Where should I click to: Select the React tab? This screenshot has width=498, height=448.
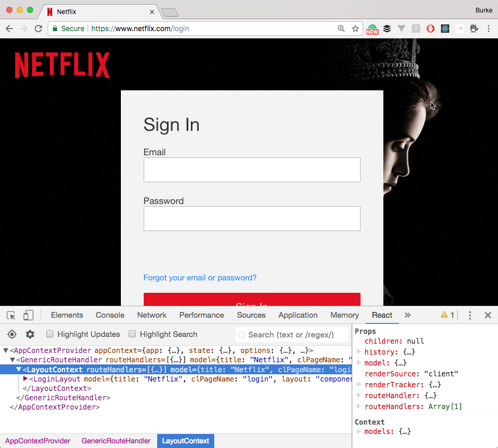click(x=382, y=315)
